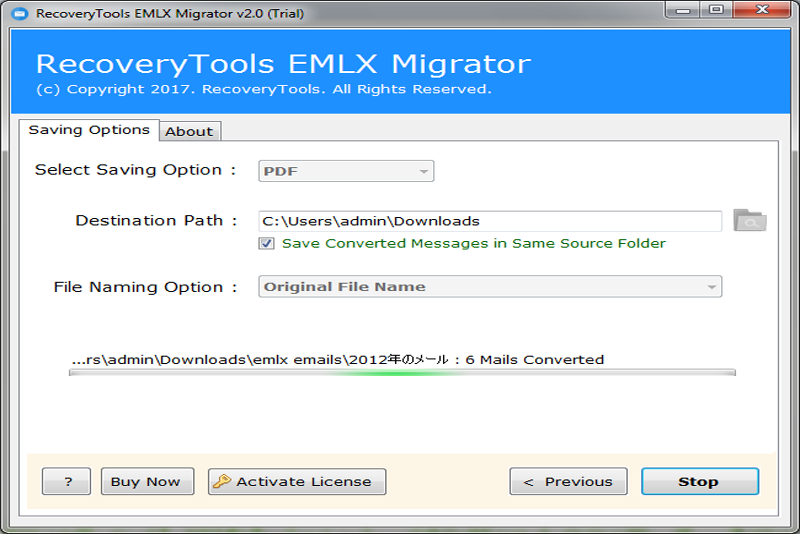Click the folder browse icon beside Destination Path
Image resolution: width=800 pixels, height=534 pixels.
tap(749, 220)
